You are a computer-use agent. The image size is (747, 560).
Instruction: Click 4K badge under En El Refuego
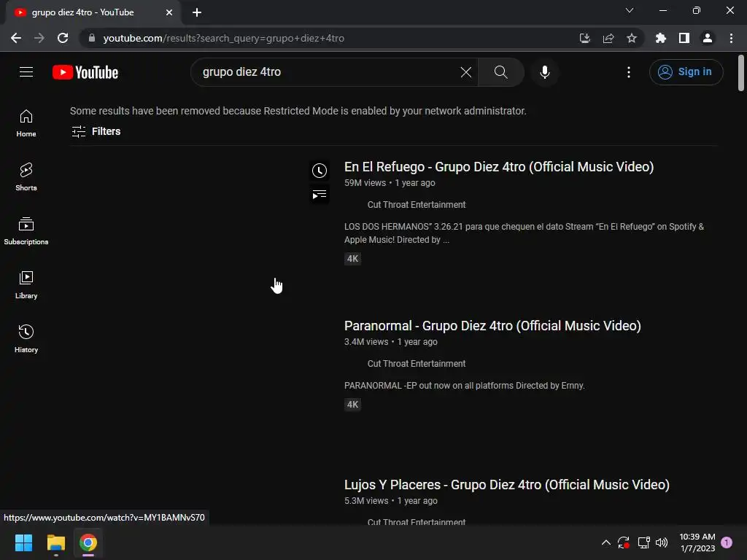tap(352, 259)
